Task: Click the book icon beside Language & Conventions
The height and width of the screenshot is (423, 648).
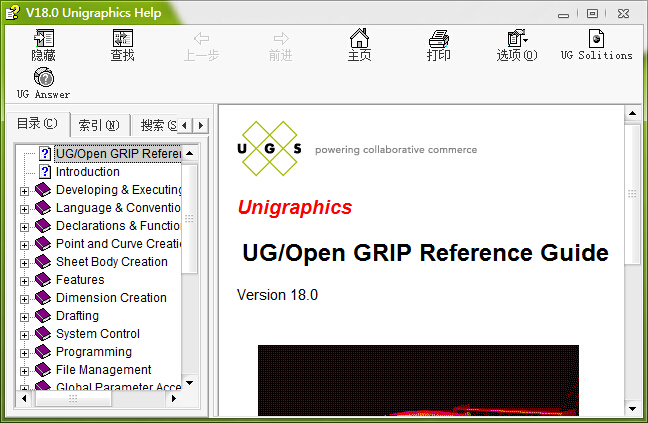Action: 43,207
